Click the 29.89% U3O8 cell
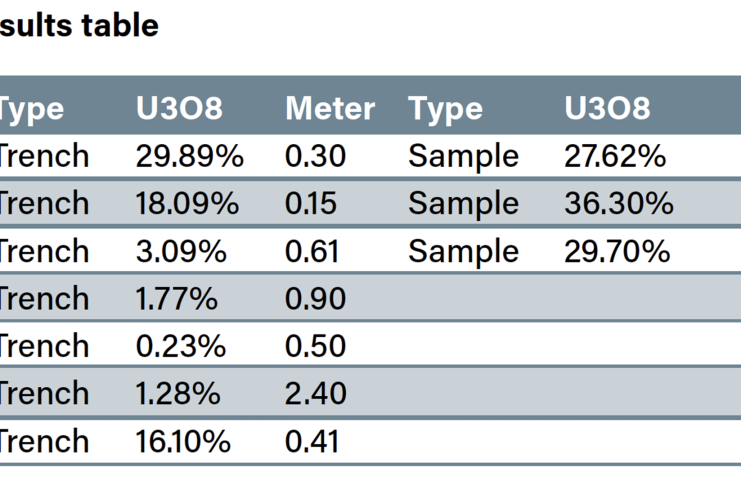Screen dimensions: 741x486 click(x=187, y=156)
